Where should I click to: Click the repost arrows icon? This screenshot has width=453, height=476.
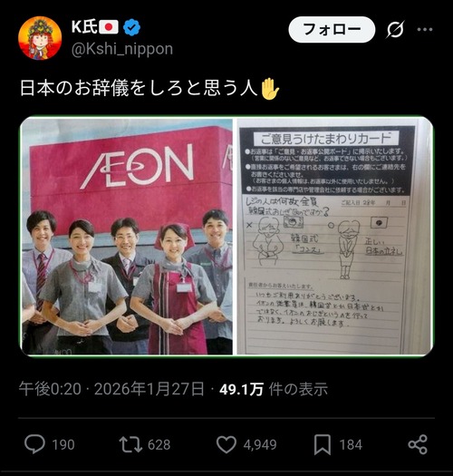(x=130, y=444)
